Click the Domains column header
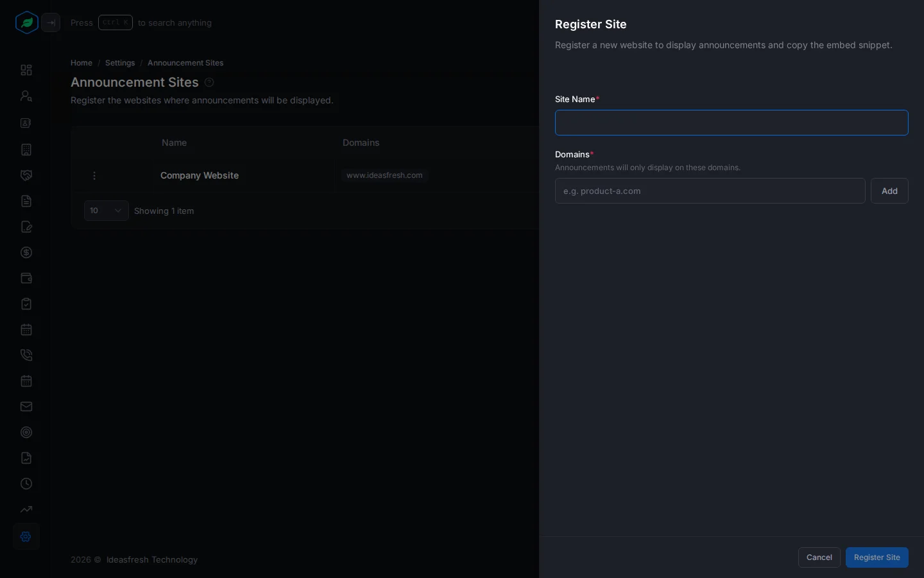This screenshot has width=924, height=578. click(361, 143)
